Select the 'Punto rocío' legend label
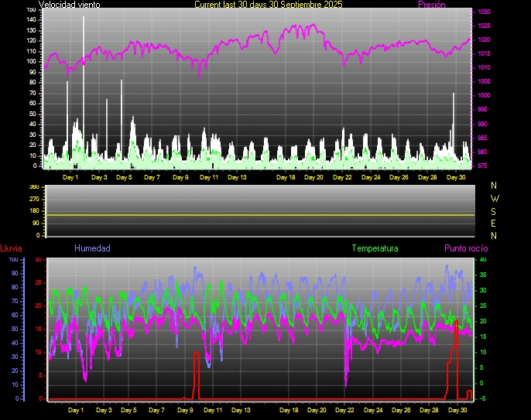 point(465,248)
